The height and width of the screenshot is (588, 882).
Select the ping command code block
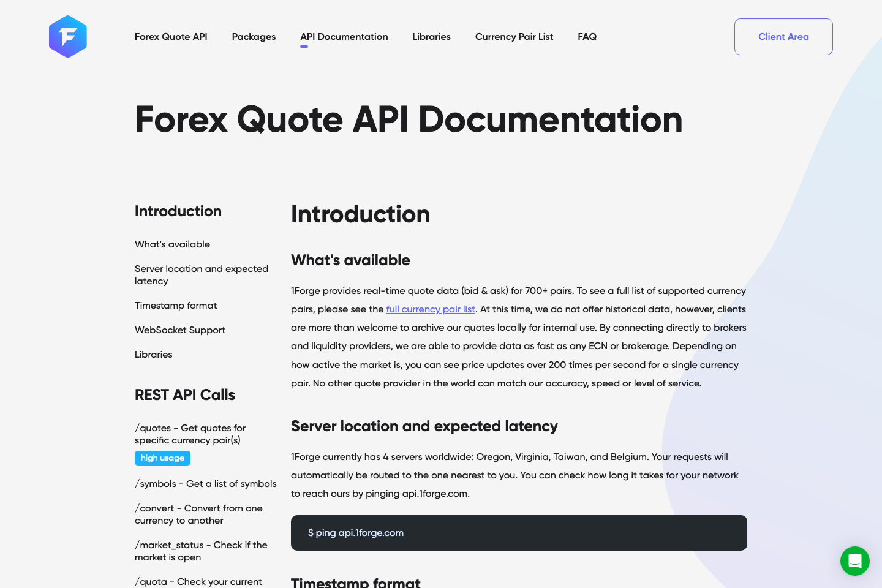pos(519,533)
